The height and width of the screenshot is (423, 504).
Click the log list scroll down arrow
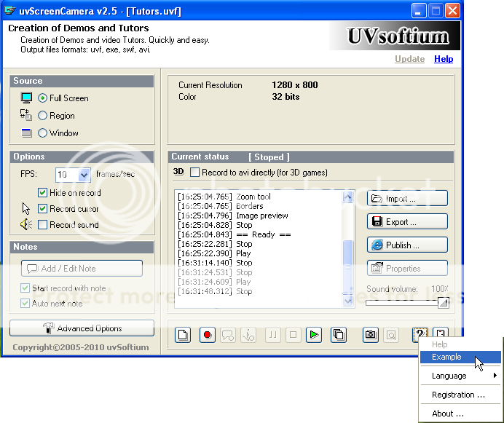(x=348, y=301)
